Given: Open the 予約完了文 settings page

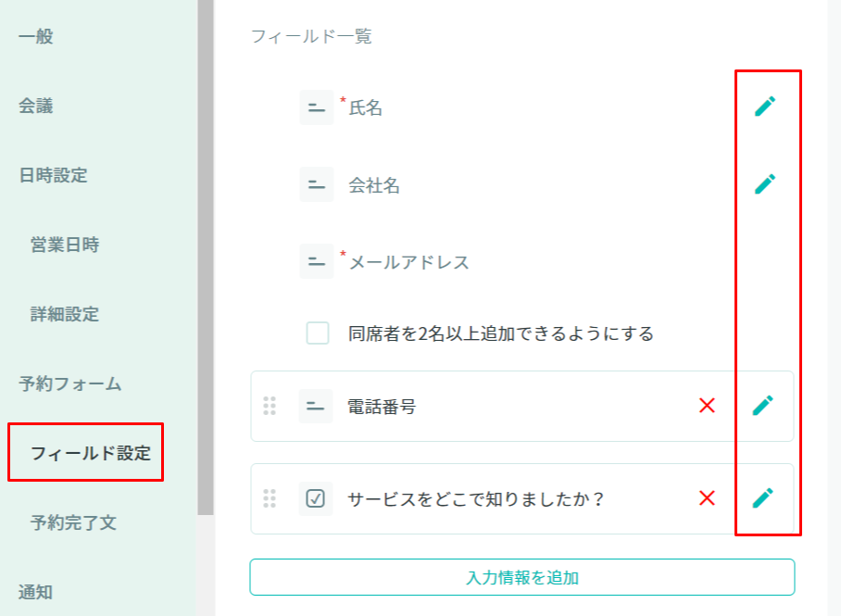Looking at the screenshot, I should [x=73, y=522].
